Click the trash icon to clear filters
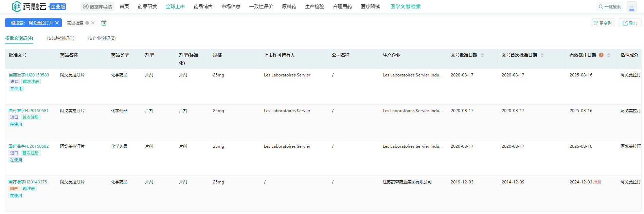Viewport: 644px width, 214px height. click(104, 23)
